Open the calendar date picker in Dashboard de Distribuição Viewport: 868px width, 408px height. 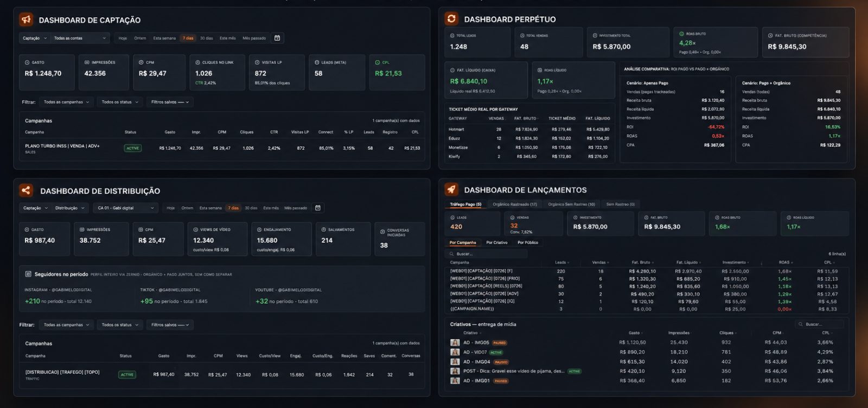click(x=318, y=208)
